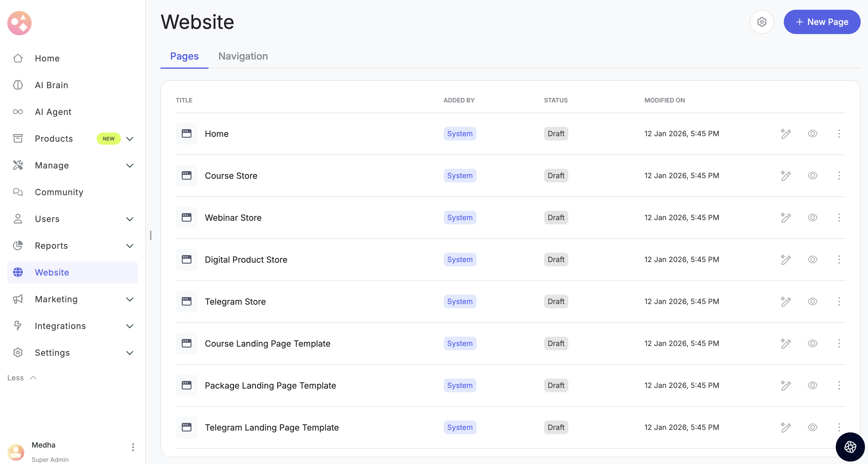Click the edit wand icon for Telegram Store
The image size is (868, 464).
[785, 301]
